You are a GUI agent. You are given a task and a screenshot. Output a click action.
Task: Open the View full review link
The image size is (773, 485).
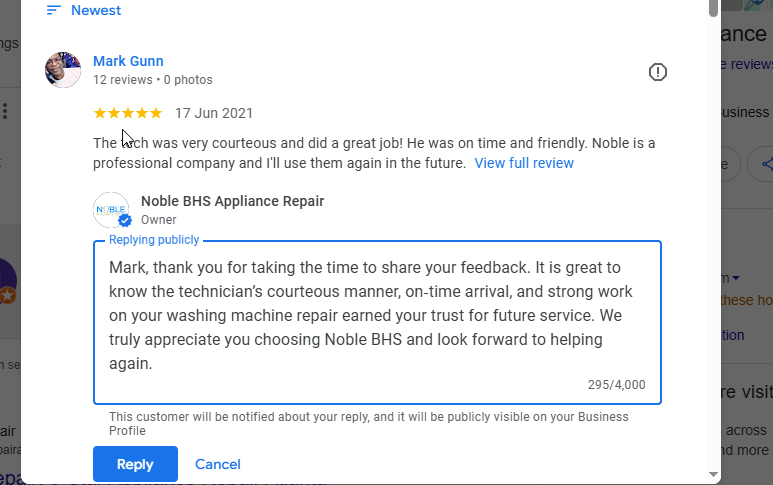[x=524, y=163]
